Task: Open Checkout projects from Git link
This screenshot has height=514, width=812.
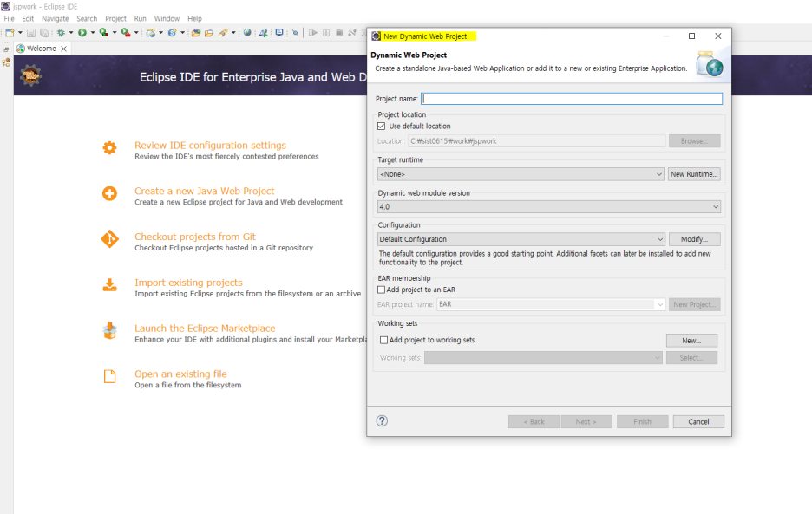Action: (195, 237)
